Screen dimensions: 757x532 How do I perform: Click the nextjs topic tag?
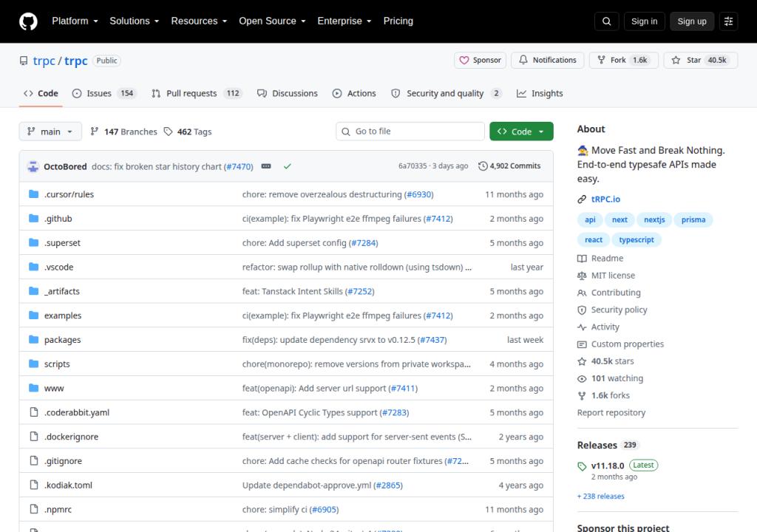tap(654, 219)
